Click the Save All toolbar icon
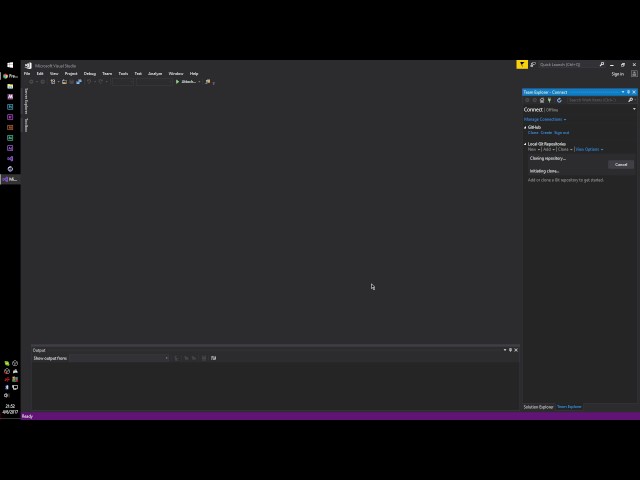 79,82
